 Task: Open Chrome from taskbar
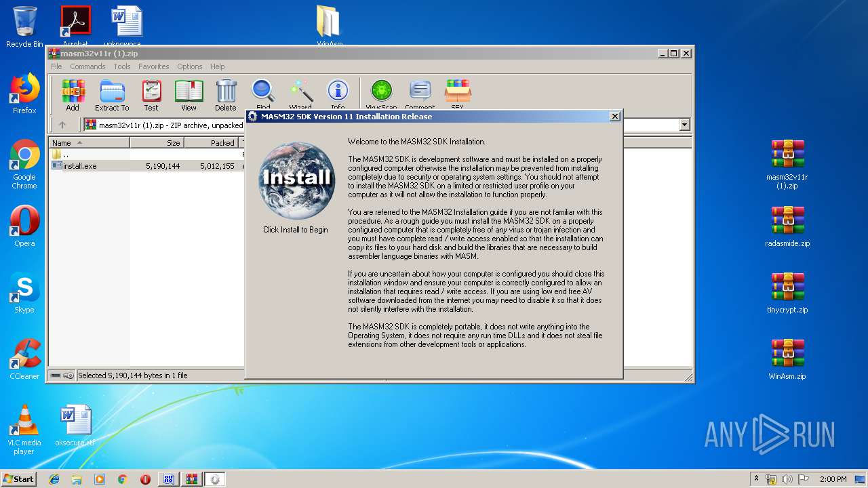(x=122, y=479)
